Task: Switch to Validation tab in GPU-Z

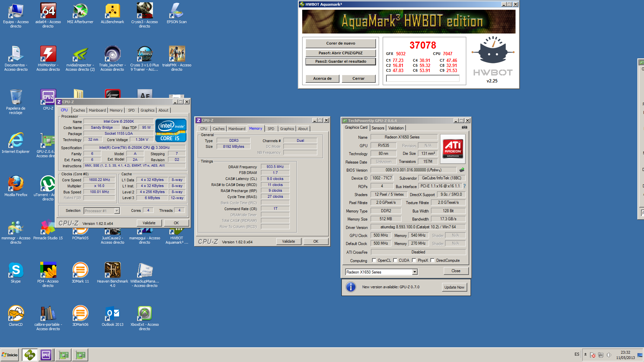Action: [x=396, y=128]
